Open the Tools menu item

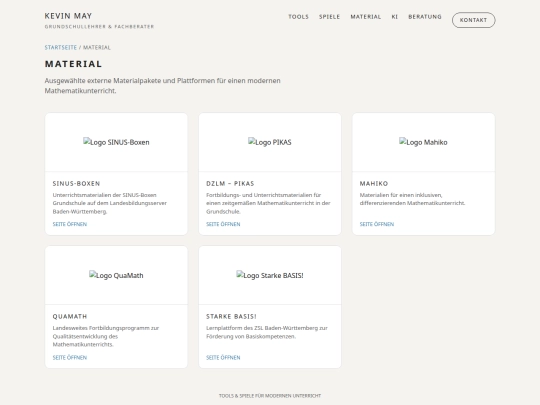[298, 17]
